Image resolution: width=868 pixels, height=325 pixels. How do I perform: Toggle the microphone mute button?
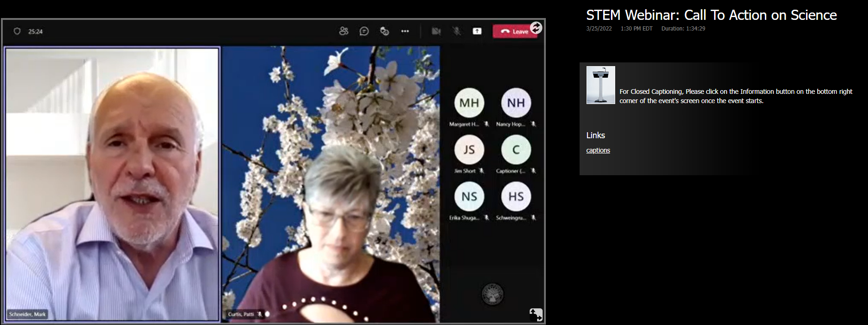click(x=457, y=31)
